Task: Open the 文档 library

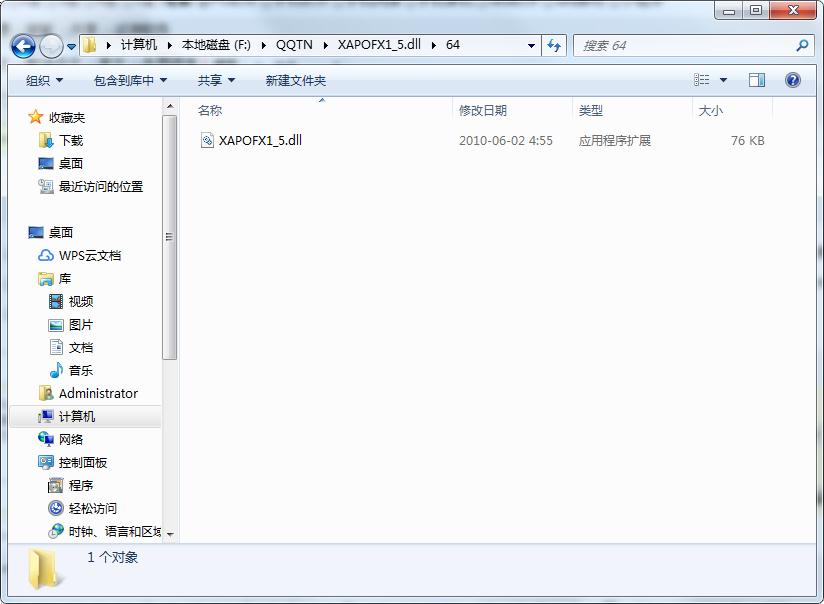Action: pos(81,347)
